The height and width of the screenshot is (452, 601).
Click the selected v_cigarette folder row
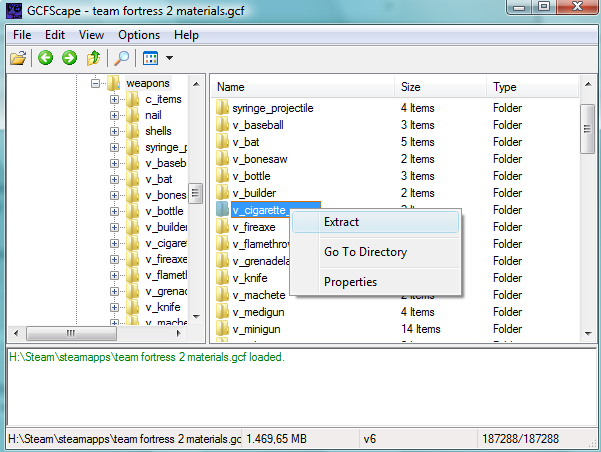coord(259,210)
